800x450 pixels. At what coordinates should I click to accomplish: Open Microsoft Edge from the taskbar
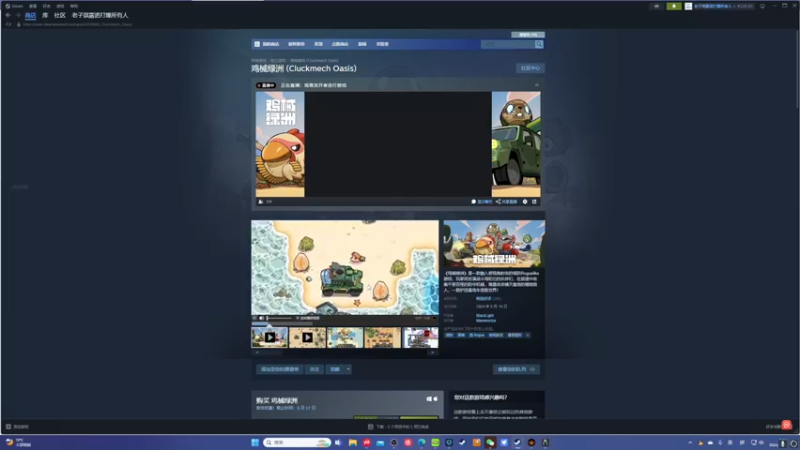[x=421, y=443]
